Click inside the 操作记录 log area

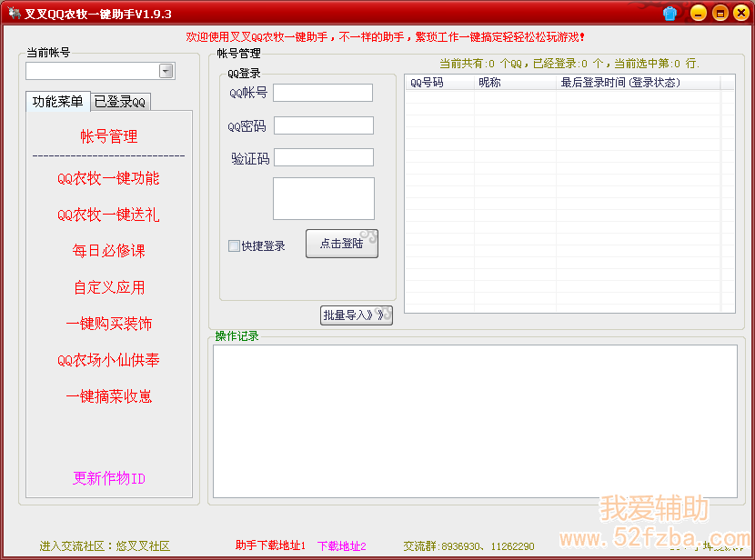(475, 422)
